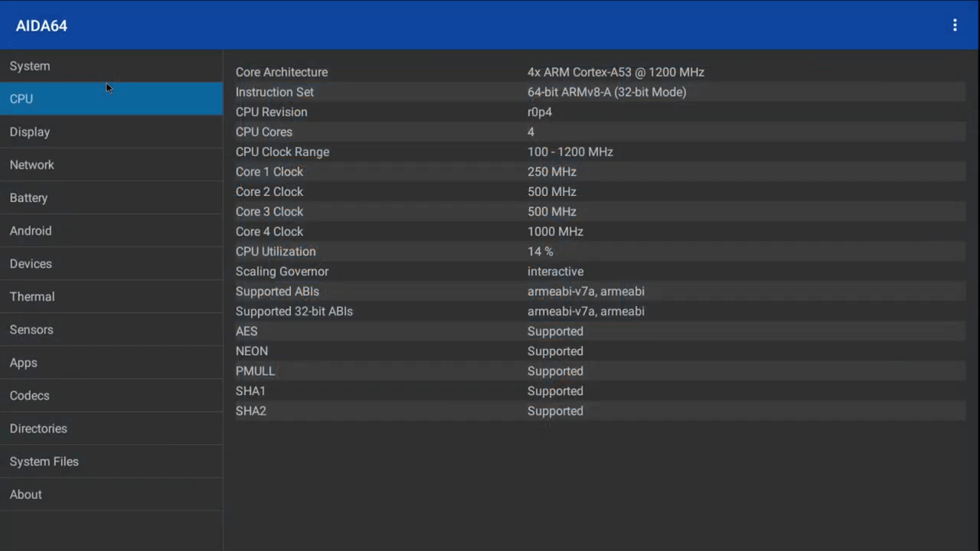Viewport: 980px width, 551px height.
Task: Click the 100 - 1200 MHz value
Action: tap(570, 152)
